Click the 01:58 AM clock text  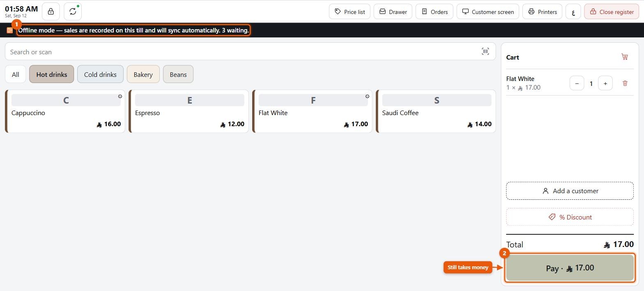[x=21, y=9]
